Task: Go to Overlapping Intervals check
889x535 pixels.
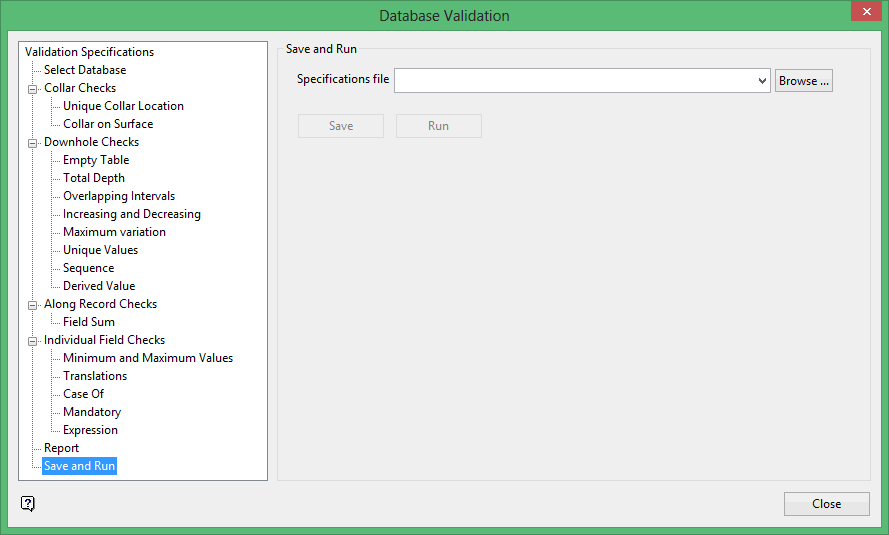Action: 119,196
